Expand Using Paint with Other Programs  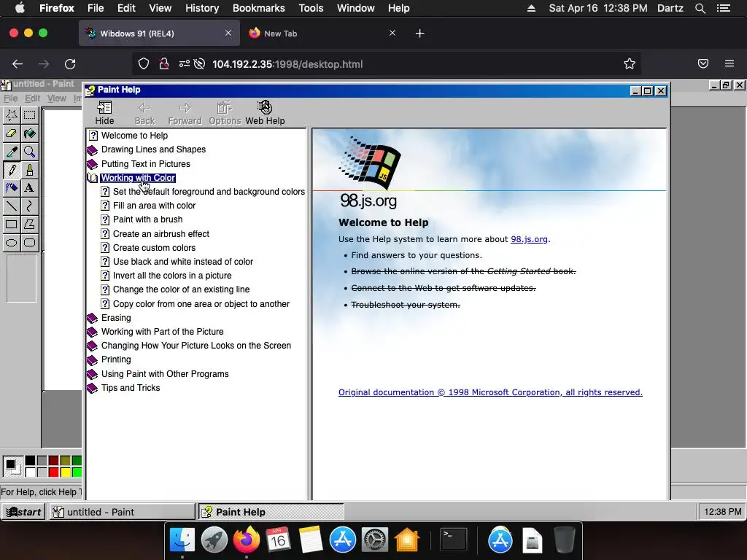(165, 374)
